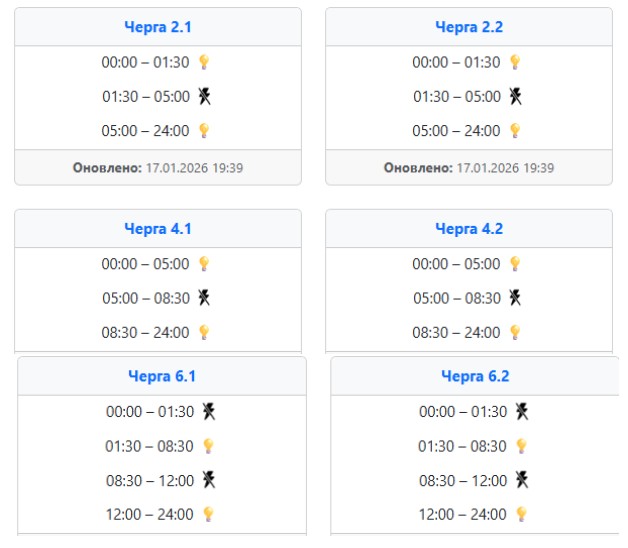Click the light bulb icon beside 05:00 – 24:00 in Черга 2.2
The height and width of the screenshot is (548, 628).
click(515, 130)
